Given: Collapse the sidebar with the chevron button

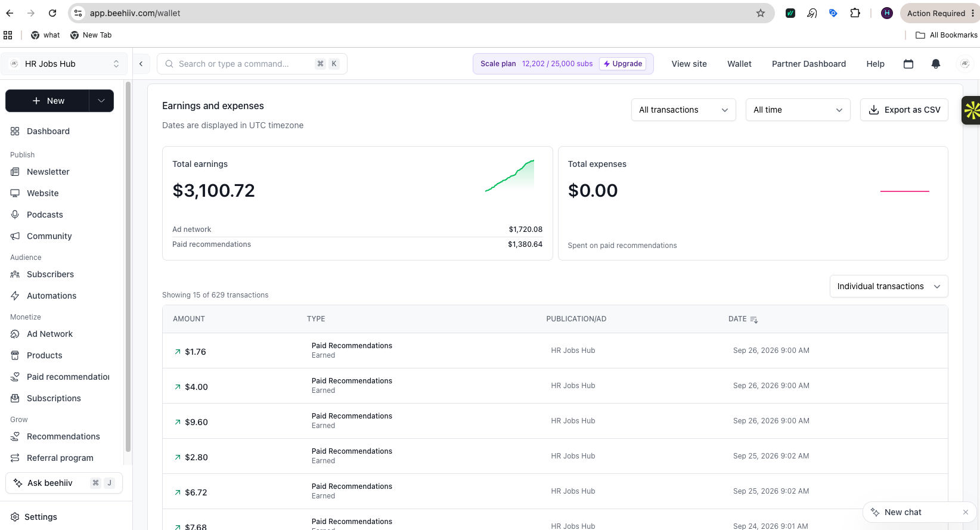Looking at the screenshot, I should click(x=141, y=64).
